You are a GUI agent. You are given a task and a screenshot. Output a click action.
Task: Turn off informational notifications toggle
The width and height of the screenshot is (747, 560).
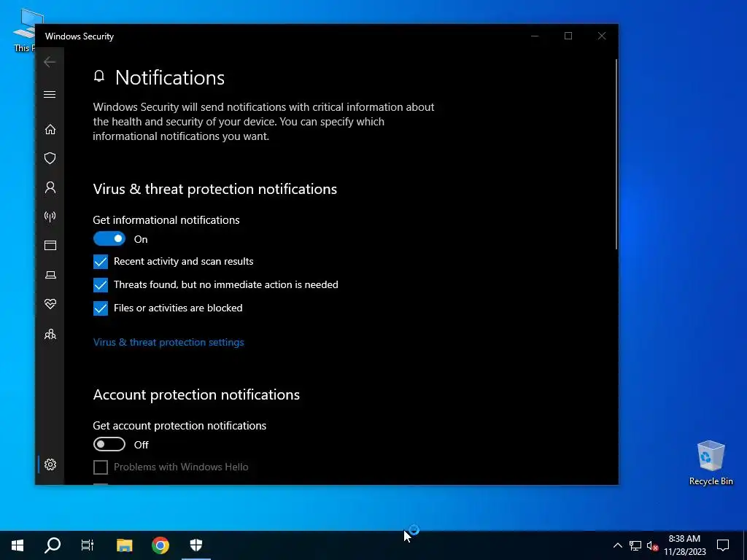pos(109,239)
